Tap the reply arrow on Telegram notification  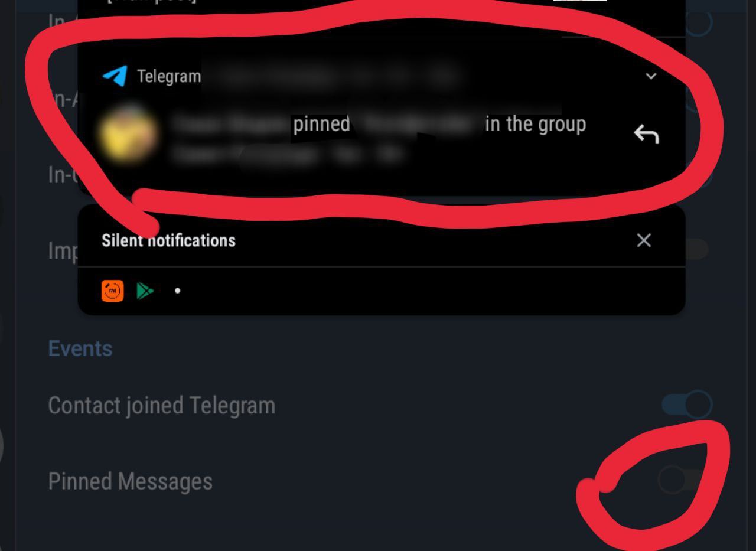click(x=646, y=135)
